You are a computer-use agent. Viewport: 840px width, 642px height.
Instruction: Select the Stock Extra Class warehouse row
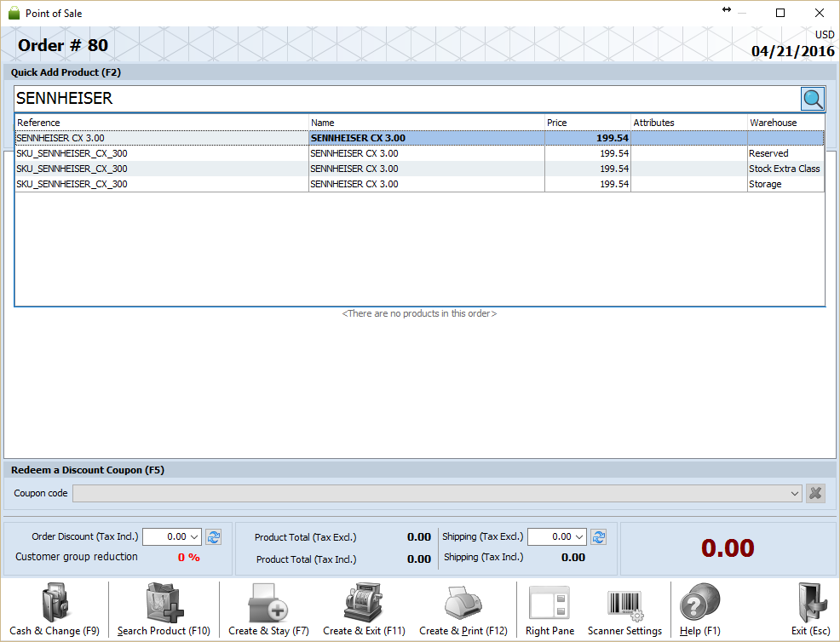point(419,169)
